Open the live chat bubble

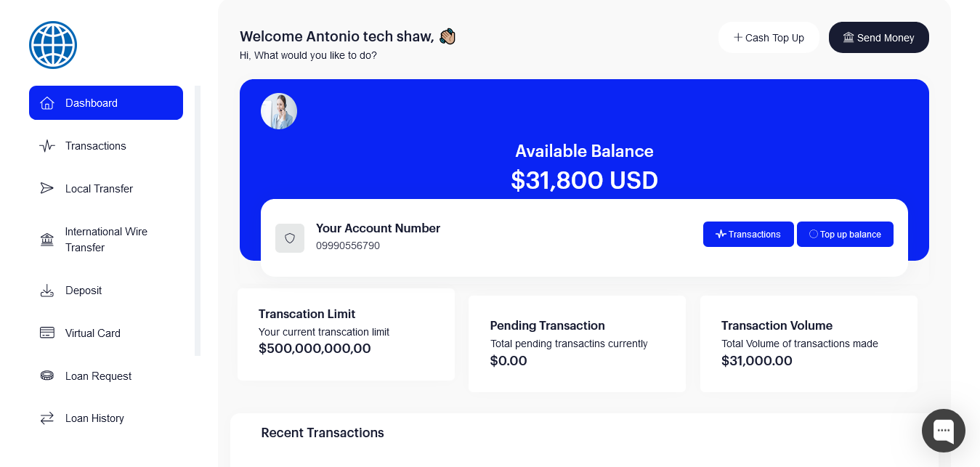pyautogui.click(x=943, y=431)
